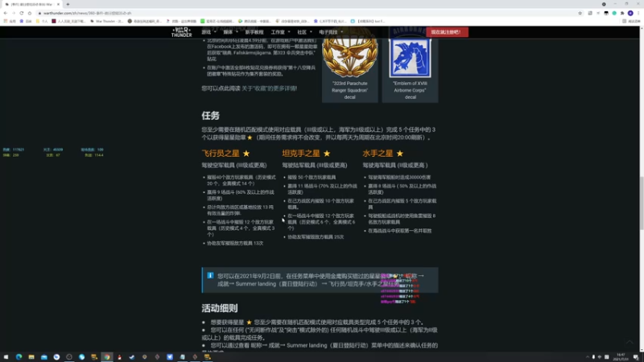Viewport: 644px width, 362px height.
Task: Switch to the active Chrome taskbar icon
Action: [x=107, y=357]
